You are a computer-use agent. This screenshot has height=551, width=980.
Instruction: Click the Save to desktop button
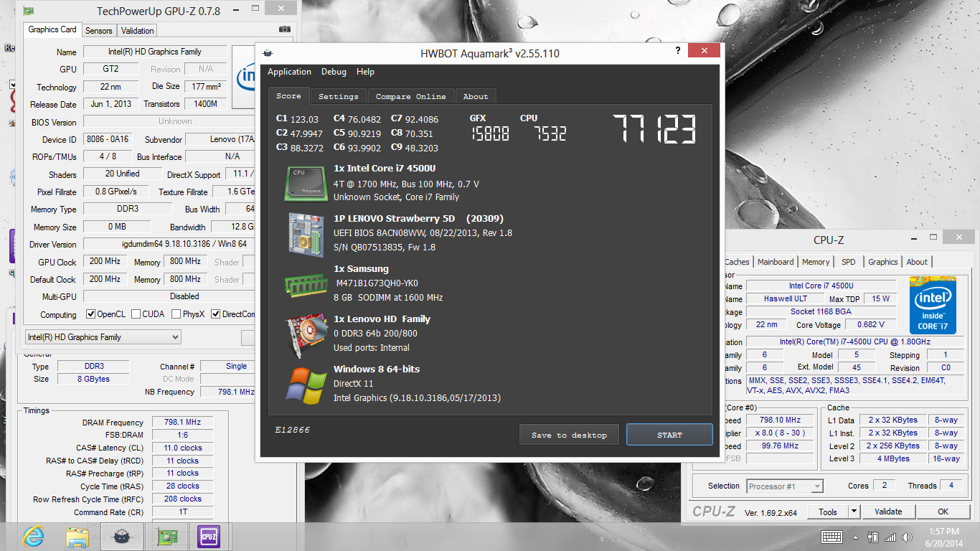569,435
